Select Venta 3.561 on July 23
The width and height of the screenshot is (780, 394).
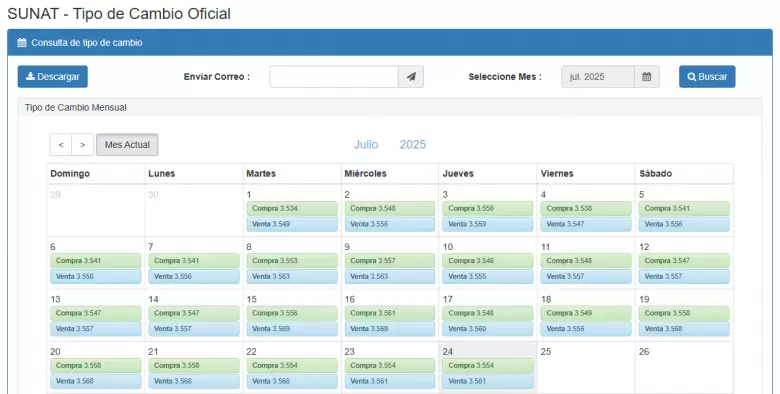coord(390,382)
